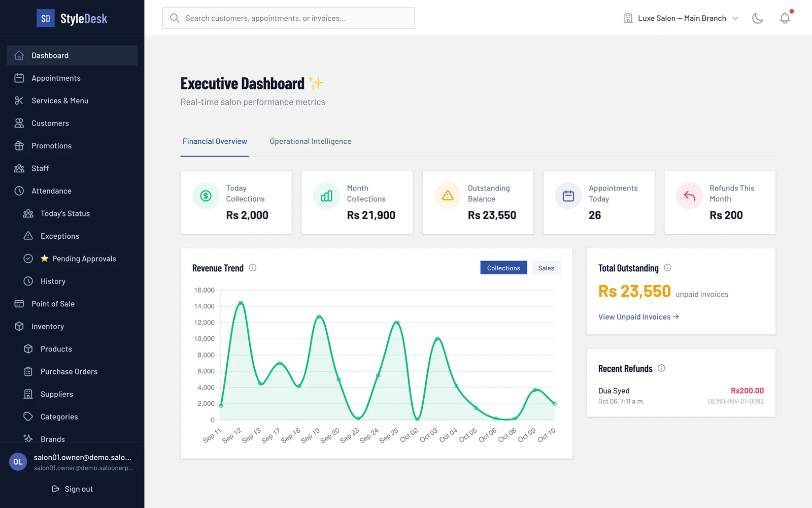Click the Revenue Trend info icon

(253, 268)
